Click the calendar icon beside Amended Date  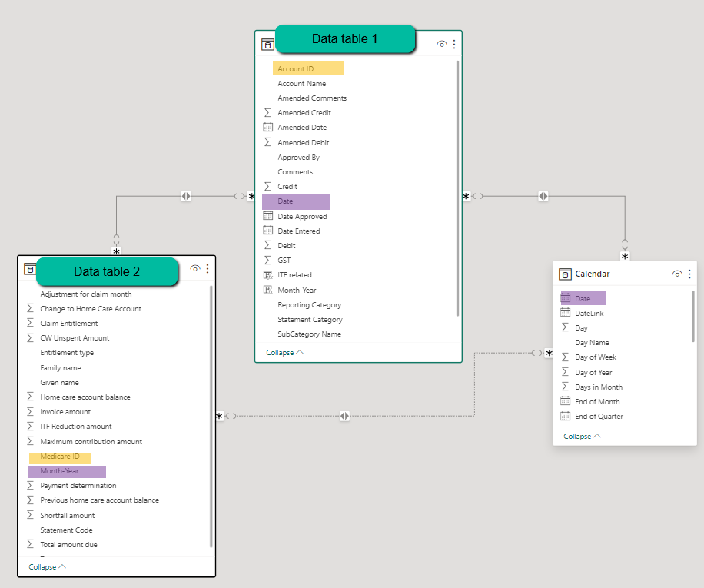point(267,127)
